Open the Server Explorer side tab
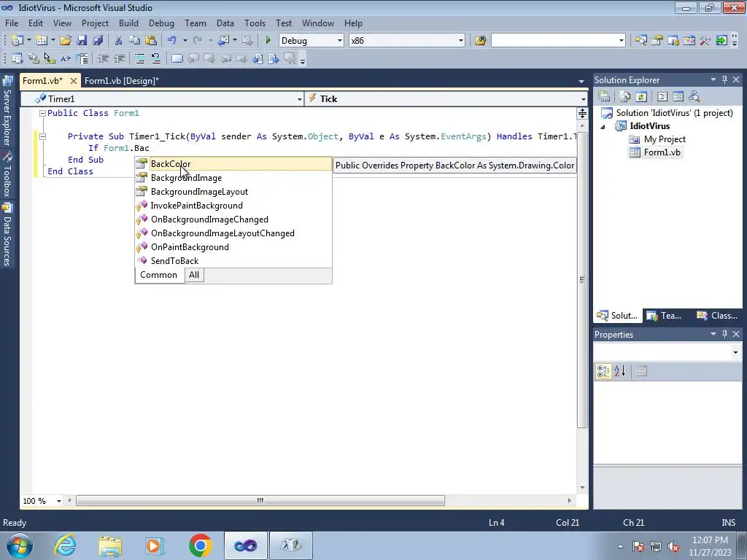The image size is (747, 560). 7,112
